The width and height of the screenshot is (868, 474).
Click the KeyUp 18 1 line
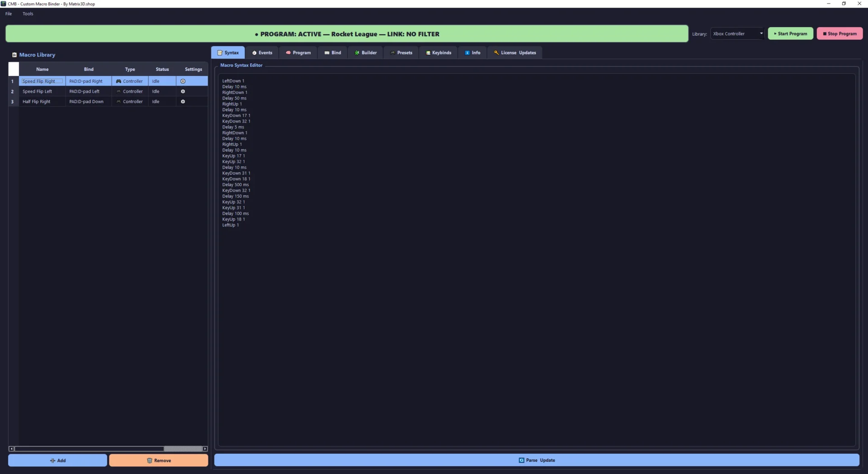coord(233,219)
